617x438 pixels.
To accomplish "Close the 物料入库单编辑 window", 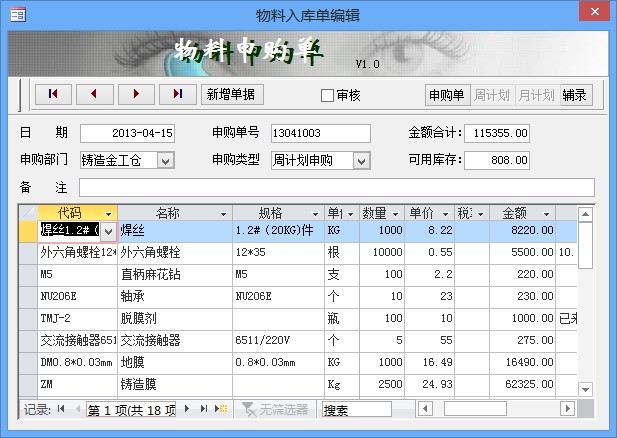I will click(x=595, y=11).
